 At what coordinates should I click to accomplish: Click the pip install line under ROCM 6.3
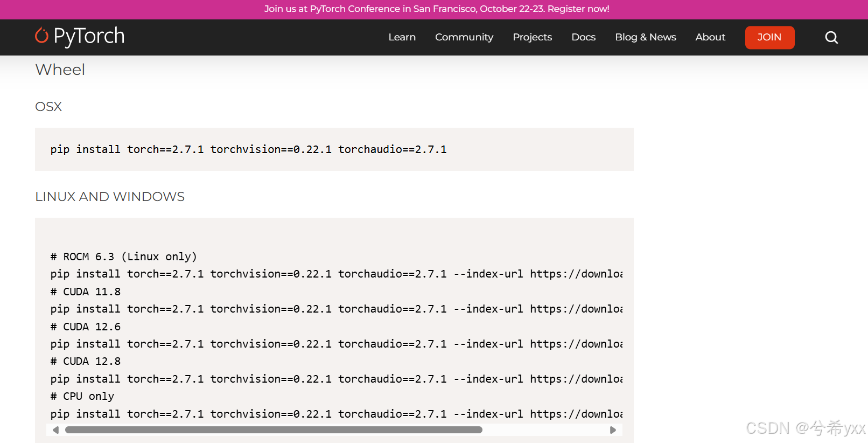[x=337, y=274]
